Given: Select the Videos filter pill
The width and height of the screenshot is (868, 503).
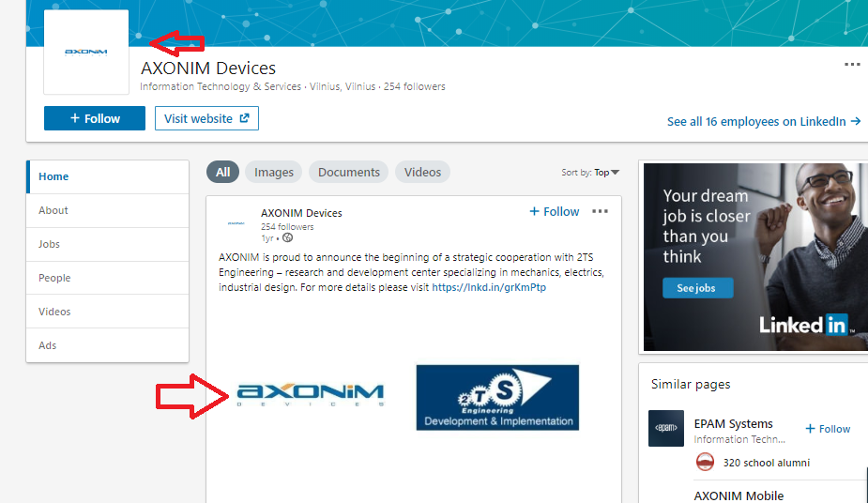Looking at the screenshot, I should (x=422, y=173).
